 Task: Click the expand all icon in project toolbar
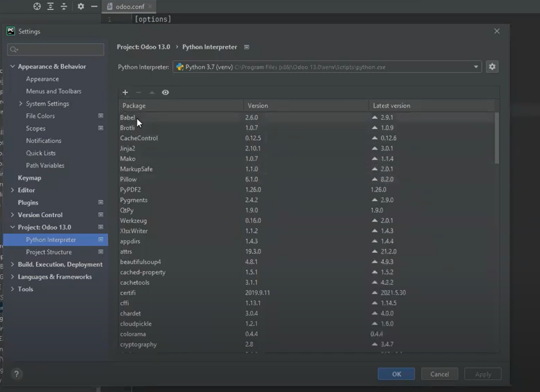[x=50, y=6]
